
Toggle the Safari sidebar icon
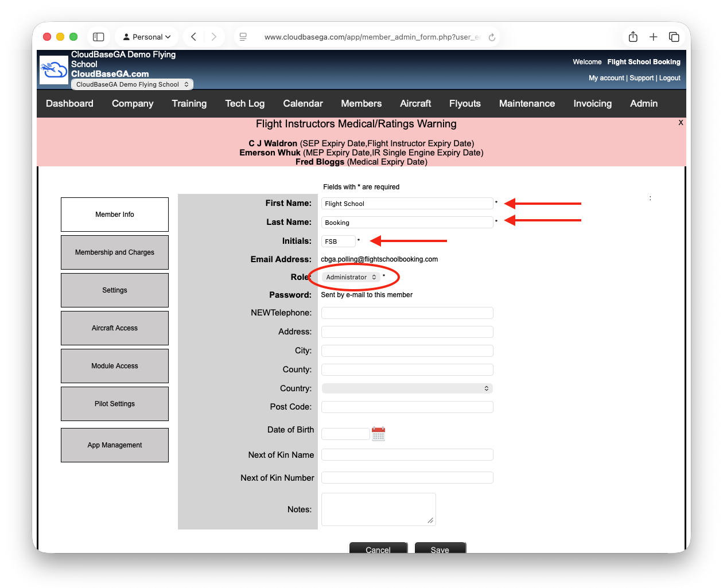pos(99,37)
